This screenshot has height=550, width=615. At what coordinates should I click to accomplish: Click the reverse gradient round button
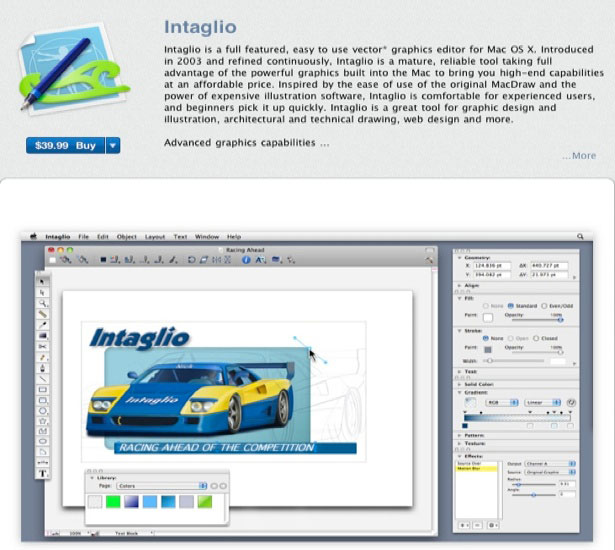(x=571, y=402)
